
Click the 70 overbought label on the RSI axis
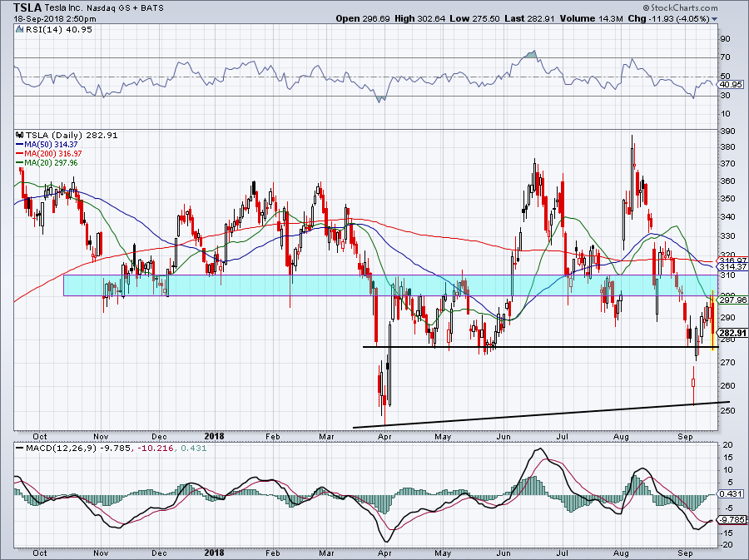(x=725, y=57)
